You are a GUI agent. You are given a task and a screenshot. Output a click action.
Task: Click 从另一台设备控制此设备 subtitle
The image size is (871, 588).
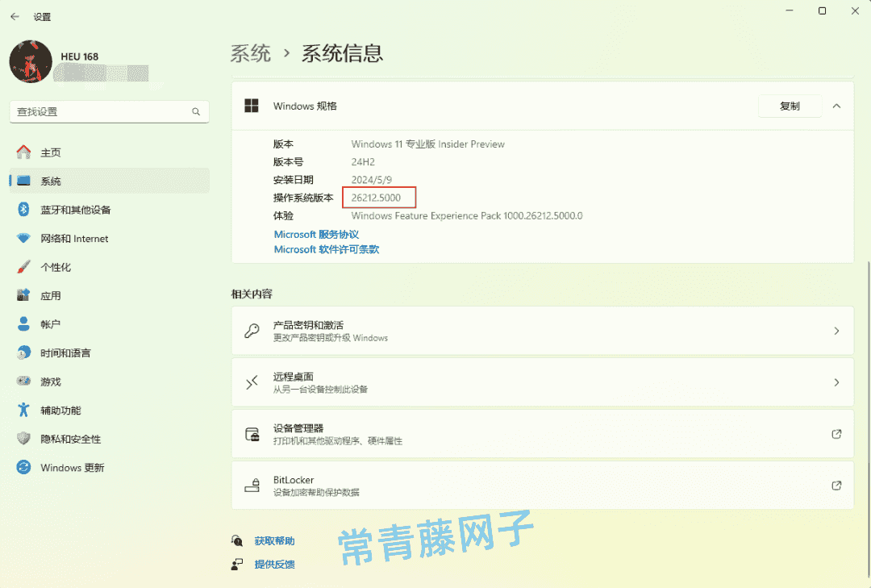(x=320, y=389)
